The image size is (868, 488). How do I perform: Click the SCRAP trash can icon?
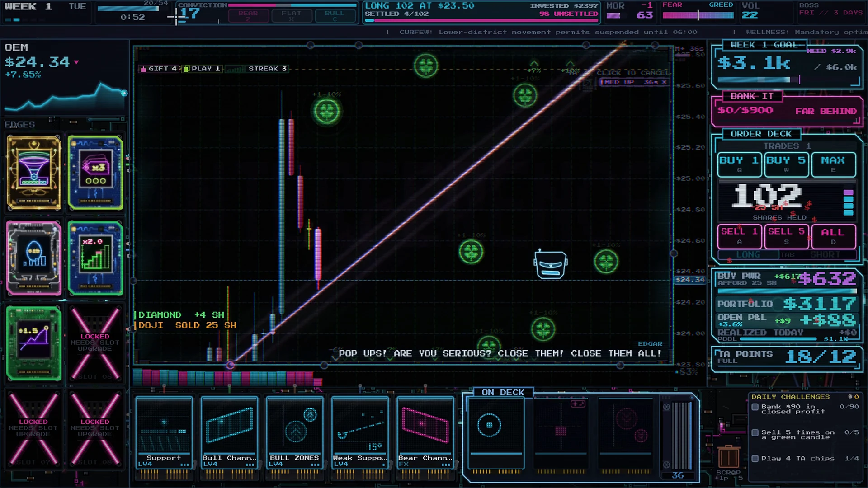728,457
